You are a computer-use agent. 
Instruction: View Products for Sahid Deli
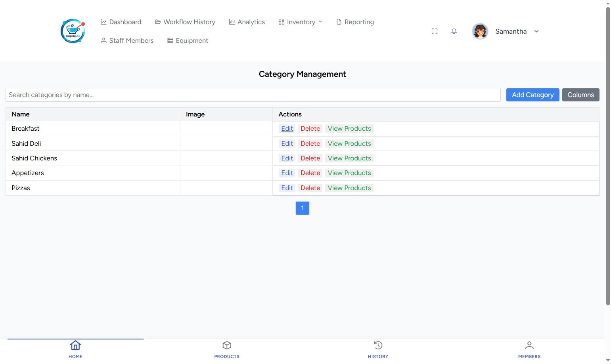click(x=349, y=143)
